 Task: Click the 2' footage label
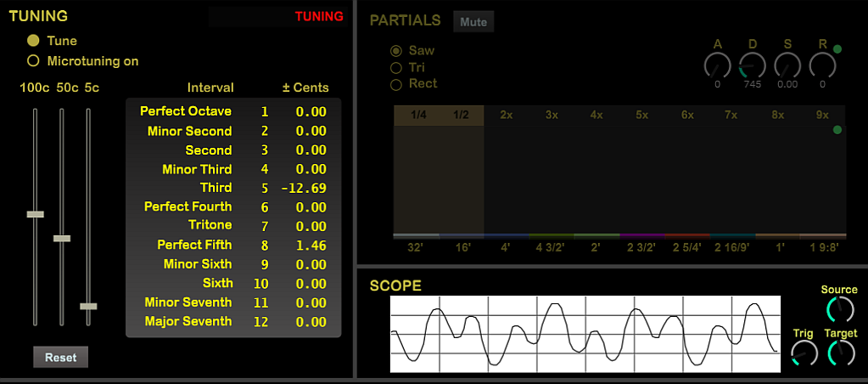[596, 248]
